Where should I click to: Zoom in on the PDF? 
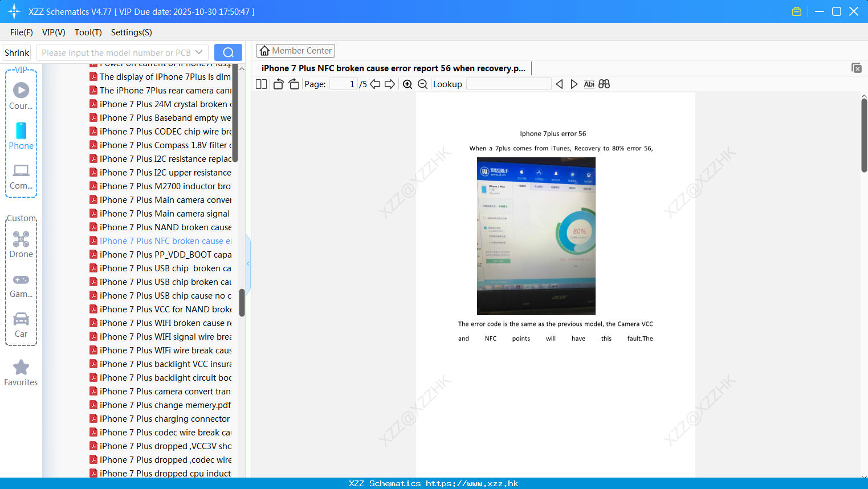pyautogui.click(x=407, y=84)
